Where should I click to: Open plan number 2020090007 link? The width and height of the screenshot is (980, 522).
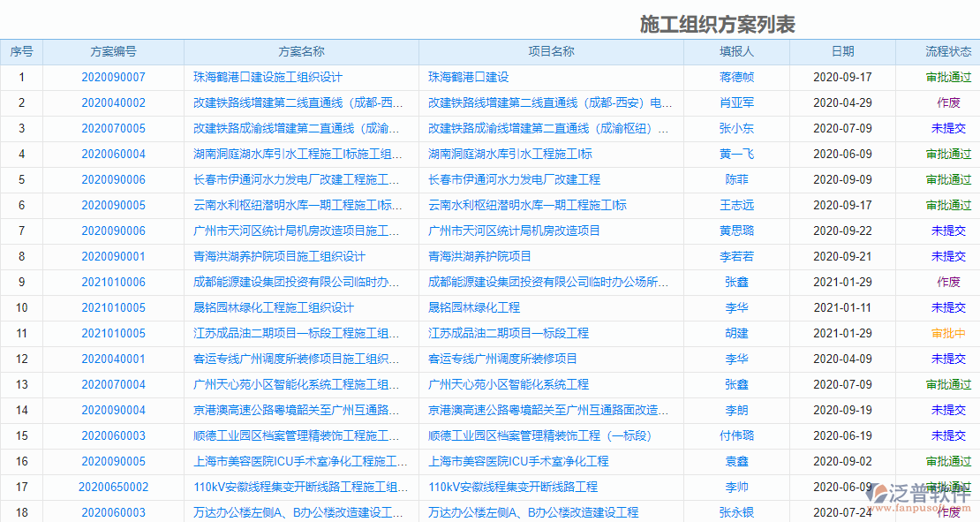point(115,77)
